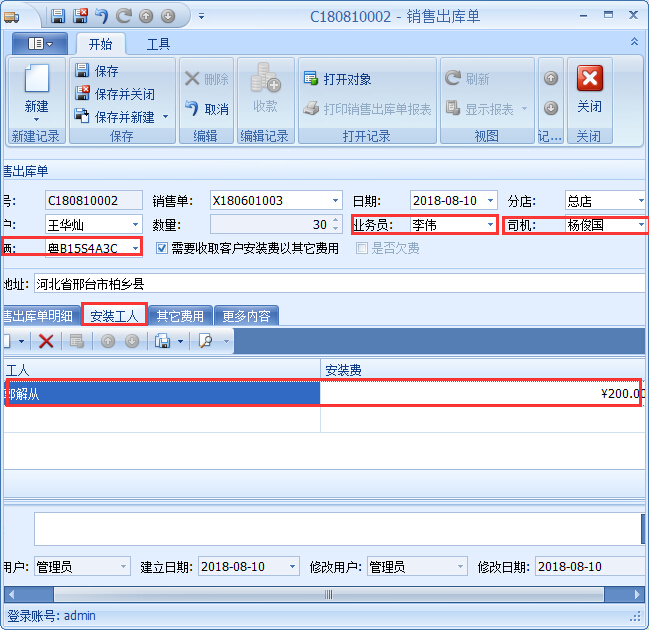Click red X delete icon in grid toolbar
The image size is (649, 630).
tap(46, 342)
